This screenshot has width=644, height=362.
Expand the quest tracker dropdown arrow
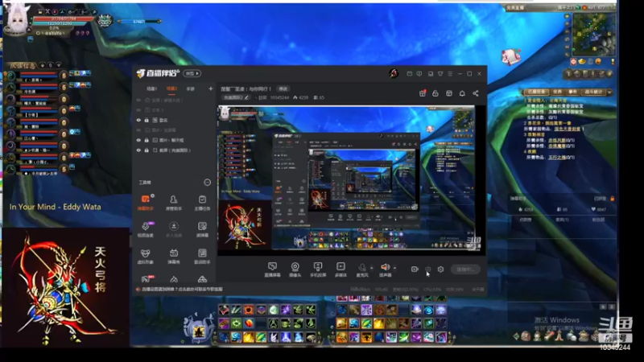point(610,93)
